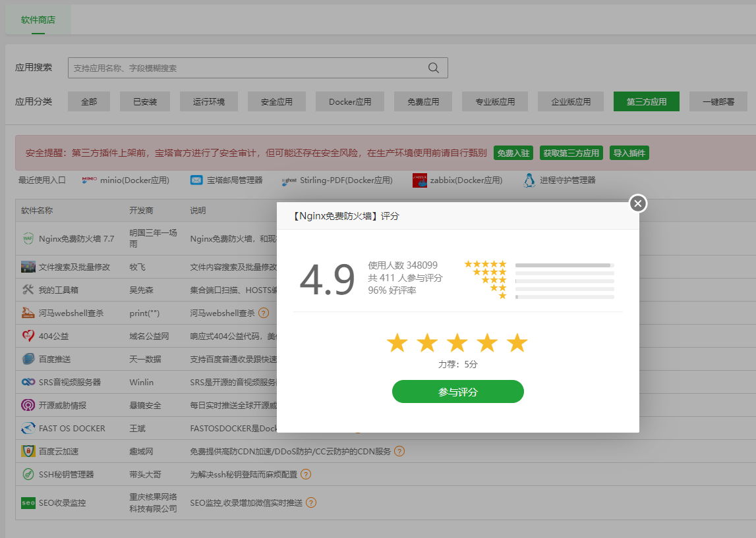This screenshot has height=538, width=756.
Task: Click the 文件搜索及批量修改 icon
Action: [28, 266]
